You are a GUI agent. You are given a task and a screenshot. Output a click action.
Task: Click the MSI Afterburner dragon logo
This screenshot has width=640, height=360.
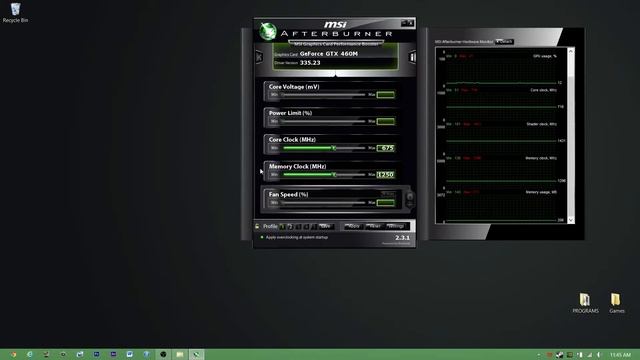[x=268, y=31]
